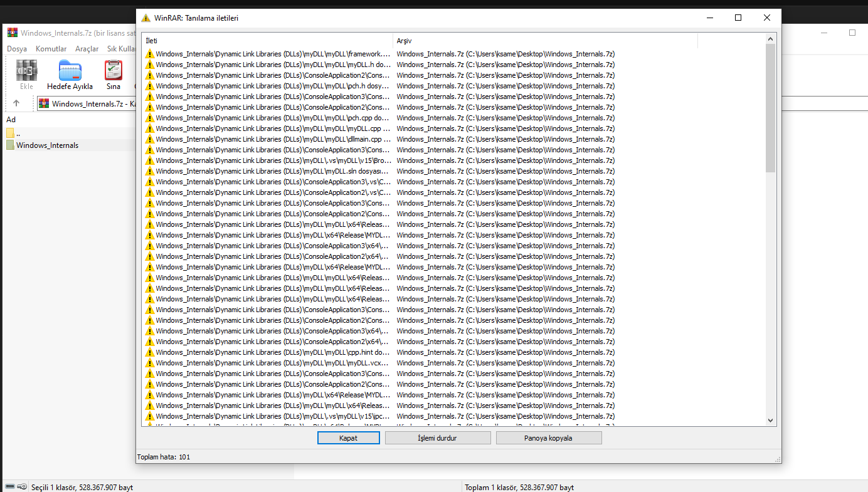This screenshot has height=492, width=868.
Task: Click the '..' parent folder icon
Action: [x=10, y=133]
